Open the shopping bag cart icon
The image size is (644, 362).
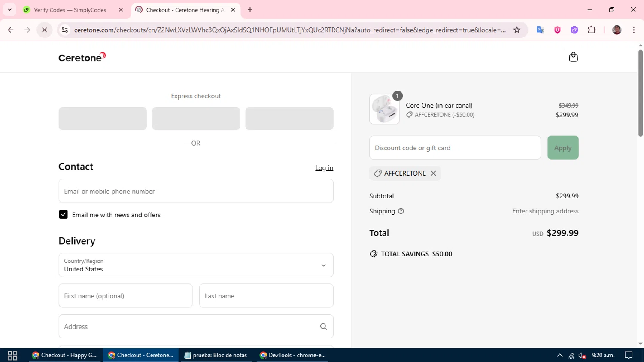(x=573, y=57)
